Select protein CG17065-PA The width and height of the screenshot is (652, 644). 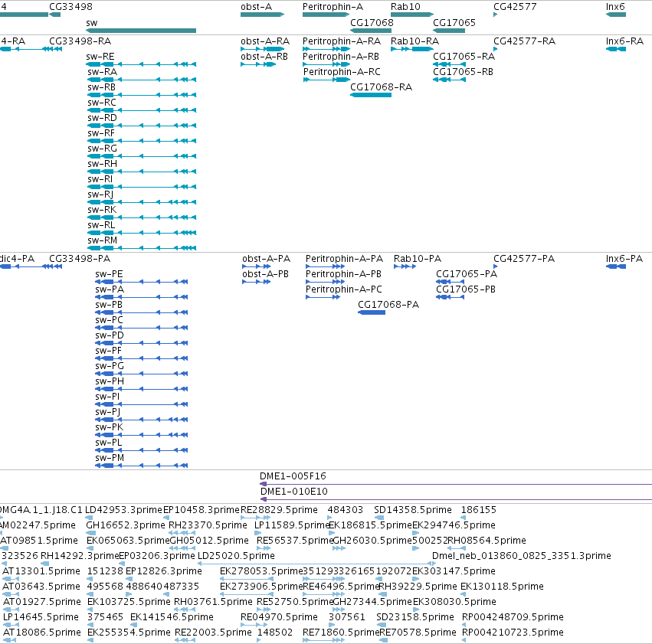point(450,282)
